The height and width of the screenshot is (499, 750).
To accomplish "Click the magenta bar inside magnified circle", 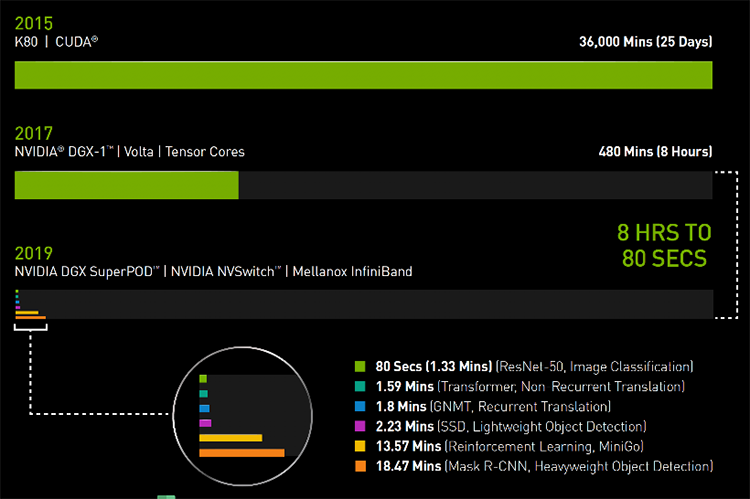I will (205, 423).
